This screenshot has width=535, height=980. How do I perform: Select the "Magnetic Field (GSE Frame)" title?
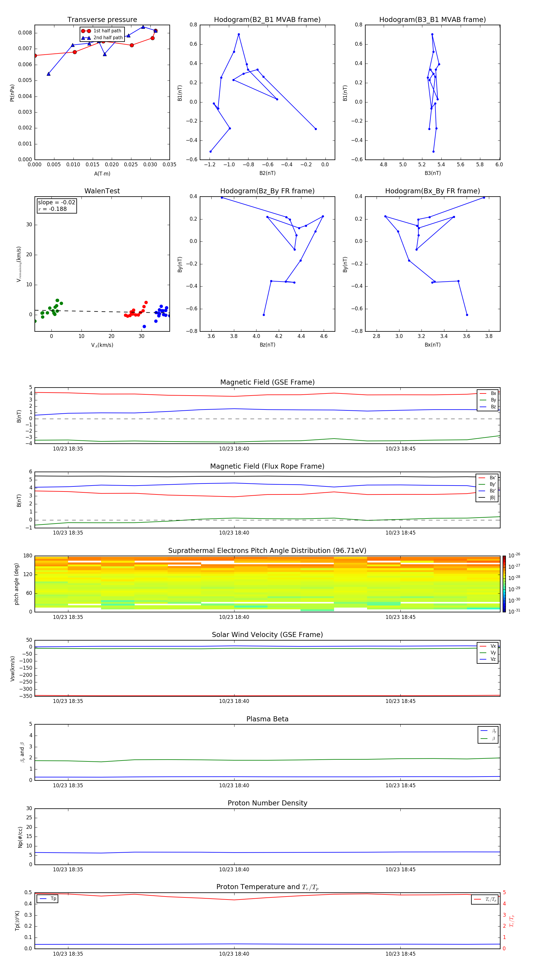click(x=267, y=382)
